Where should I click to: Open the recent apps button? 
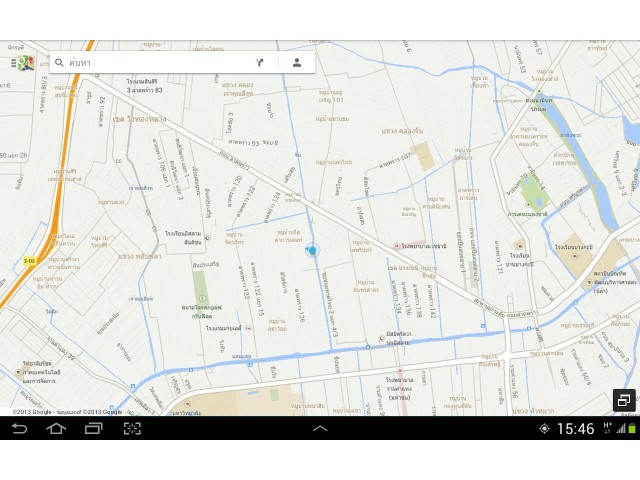pyautogui.click(x=93, y=428)
